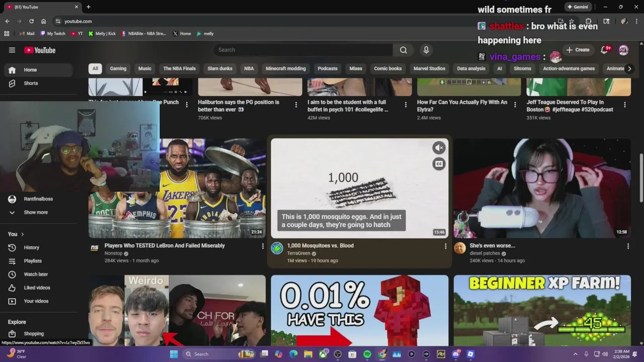The image size is (644, 362).
Task: Click the YouTube logo
Action: pos(39,50)
